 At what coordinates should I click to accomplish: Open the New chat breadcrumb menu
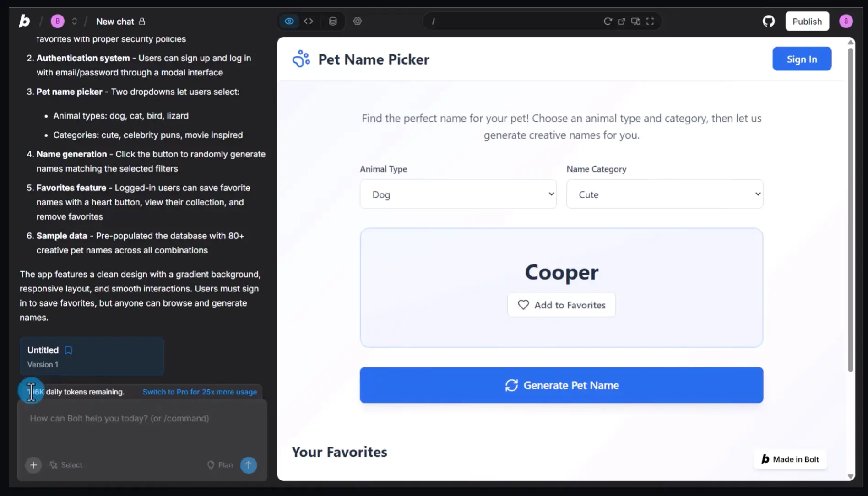pyautogui.click(x=115, y=21)
